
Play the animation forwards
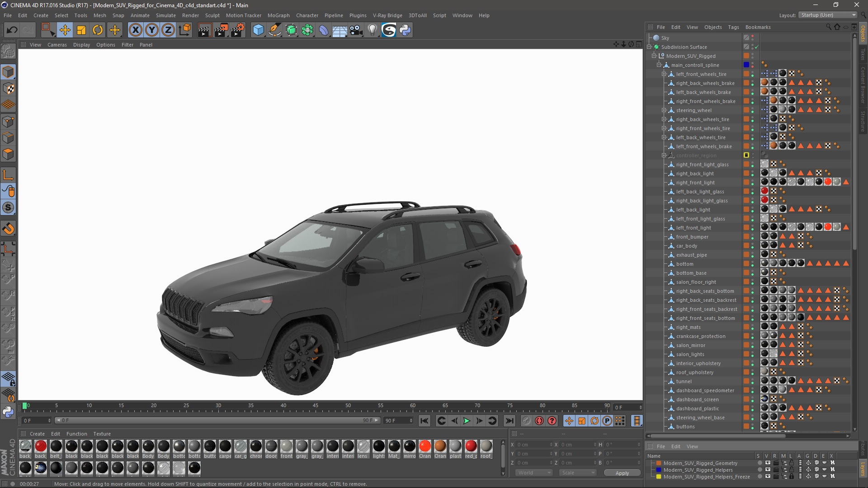[x=467, y=421]
